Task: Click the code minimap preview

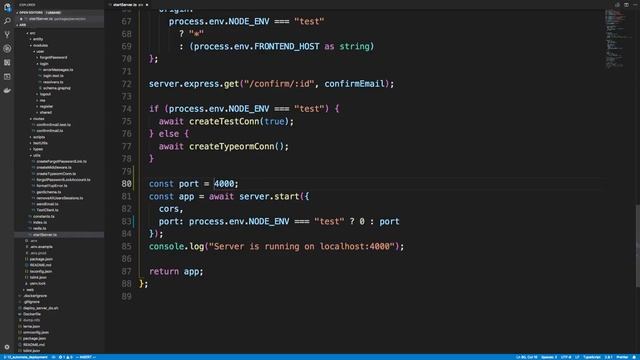Action: tap(619, 39)
